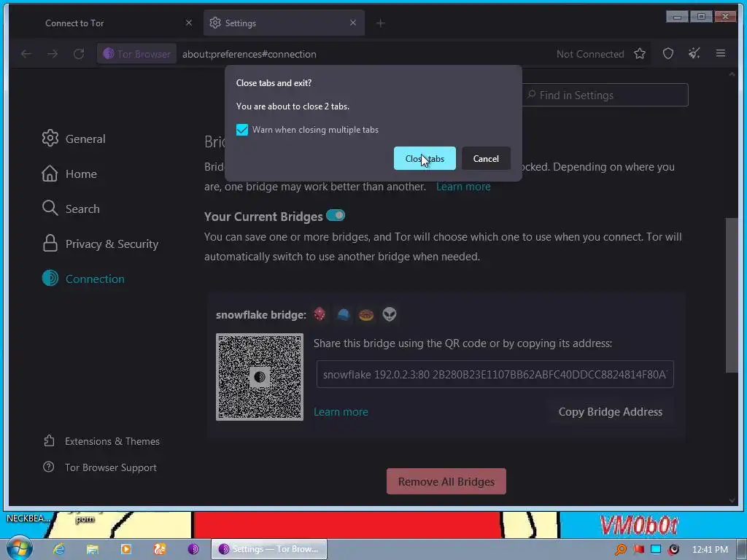Click the Action Center flag tray icon

pyautogui.click(x=638, y=550)
